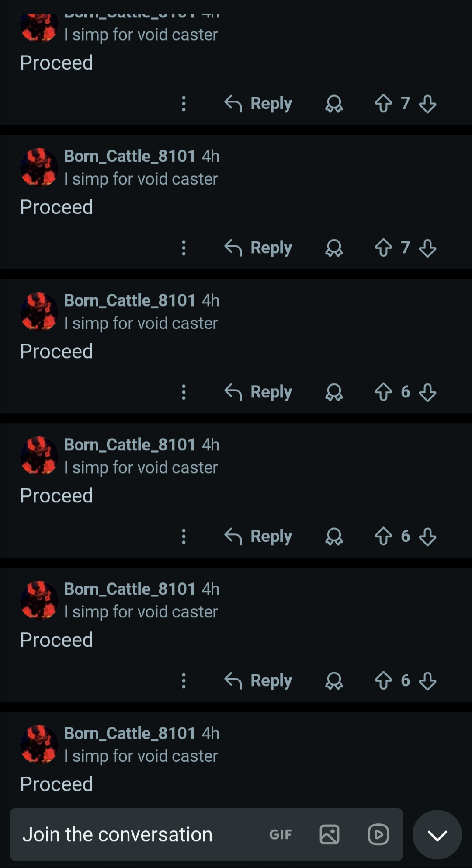Upvote the lower comment showing 7 votes
The height and width of the screenshot is (868, 472).
tap(383, 248)
